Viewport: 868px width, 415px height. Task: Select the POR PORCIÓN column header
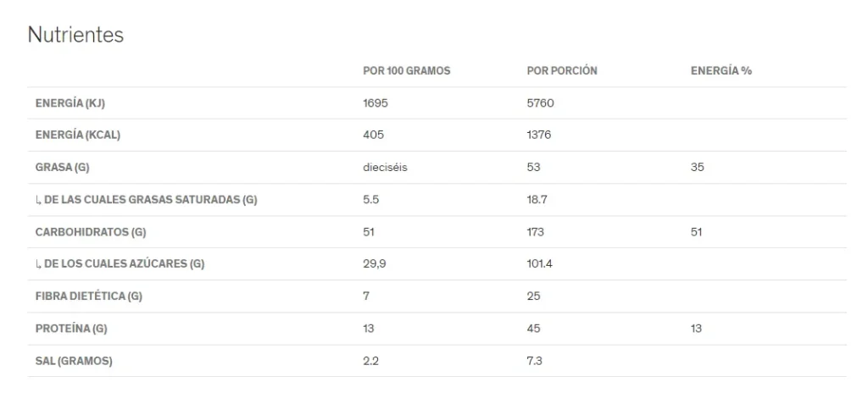point(562,71)
